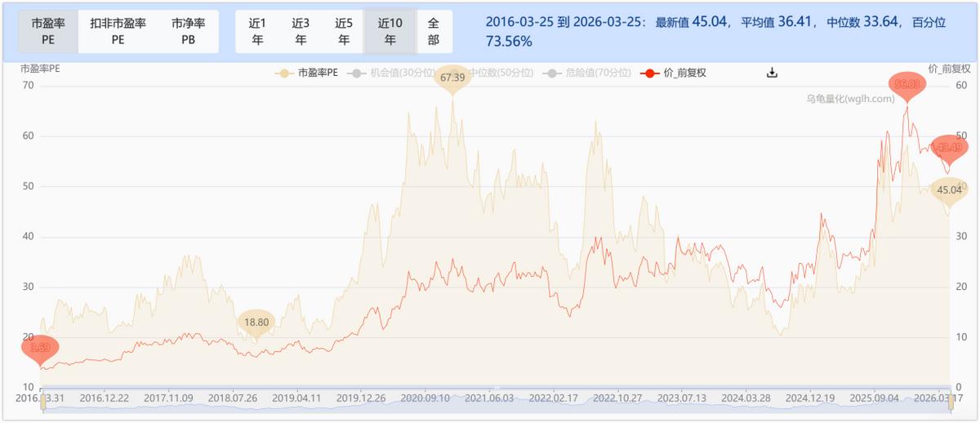This screenshot has height=423, width=980.
Task: Switch to 市净率 PB tab
Action: pyautogui.click(x=188, y=31)
